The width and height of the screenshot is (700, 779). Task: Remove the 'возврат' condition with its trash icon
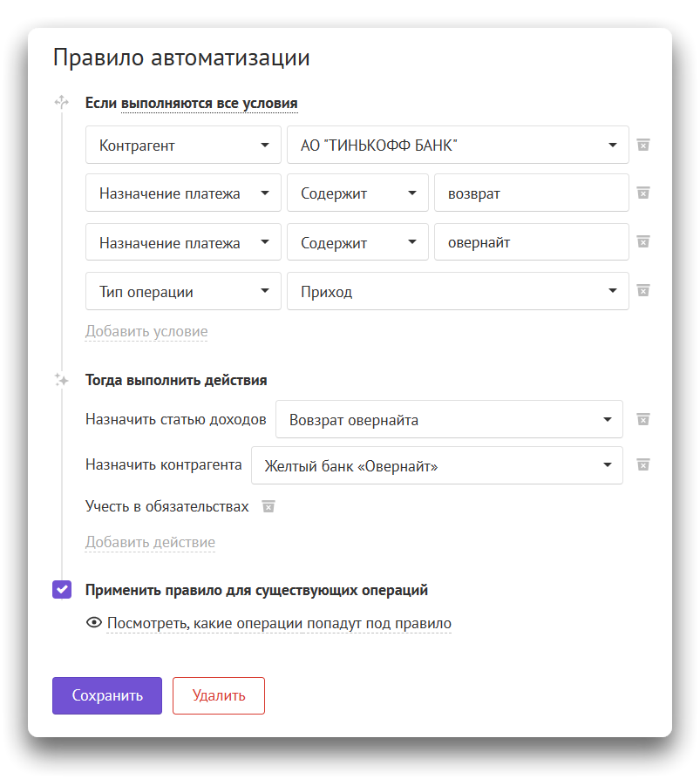coord(643,193)
